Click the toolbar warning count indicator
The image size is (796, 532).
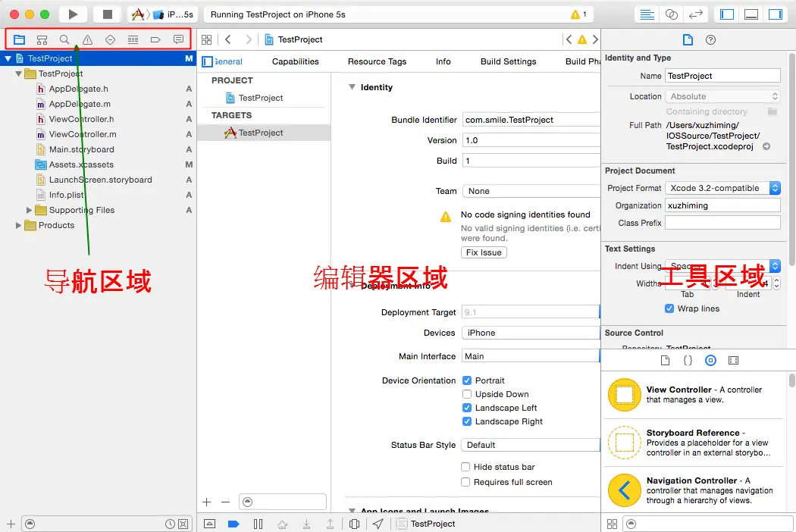(578, 14)
